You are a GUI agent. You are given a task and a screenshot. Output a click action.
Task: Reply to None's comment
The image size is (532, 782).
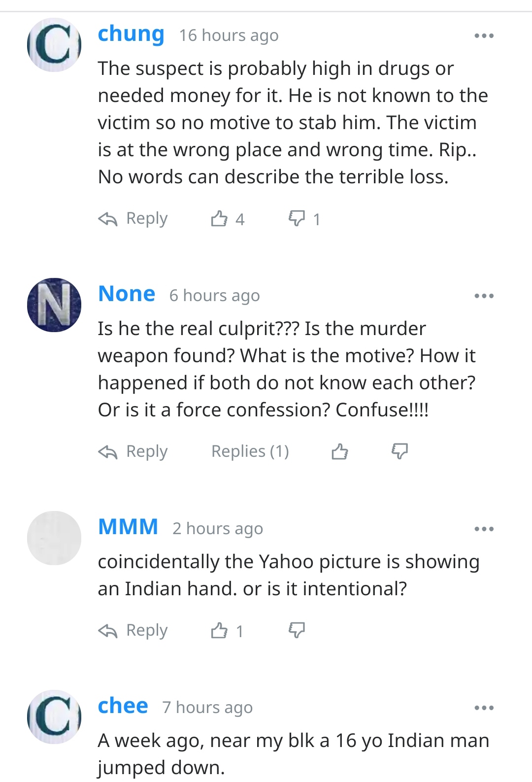(133, 451)
